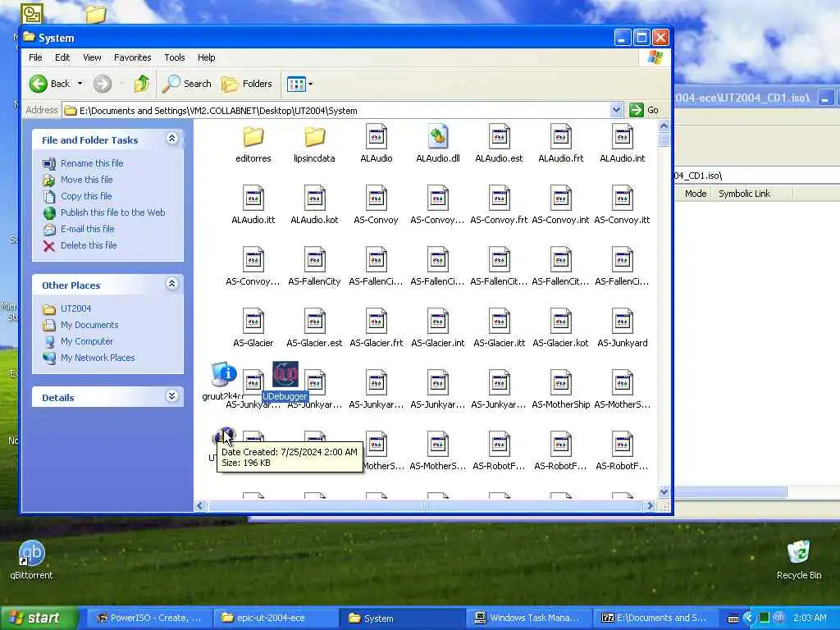Click Symbolic Link column header in background window
This screenshot has height=630, width=840.
(744, 194)
